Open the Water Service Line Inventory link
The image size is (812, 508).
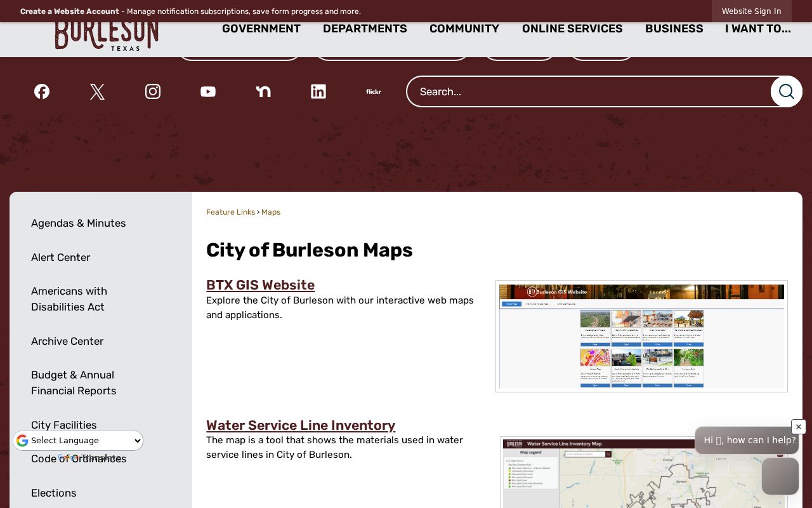click(301, 425)
